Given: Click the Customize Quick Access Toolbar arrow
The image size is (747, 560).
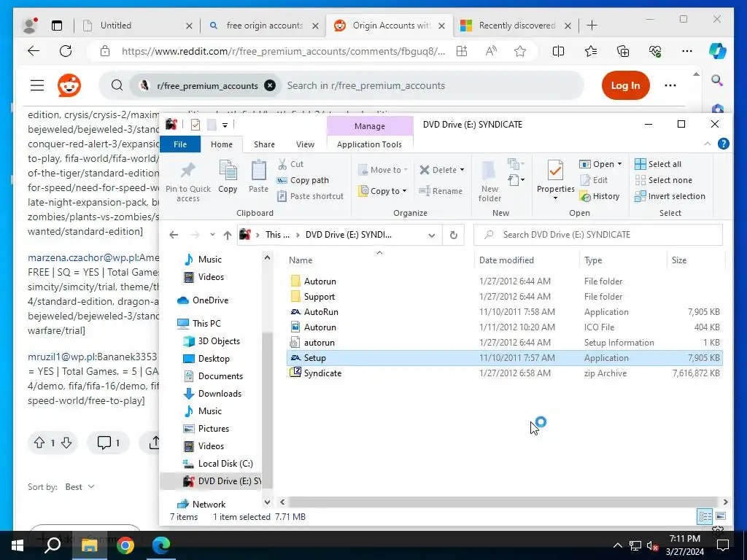Looking at the screenshot, I should [225, 125].
